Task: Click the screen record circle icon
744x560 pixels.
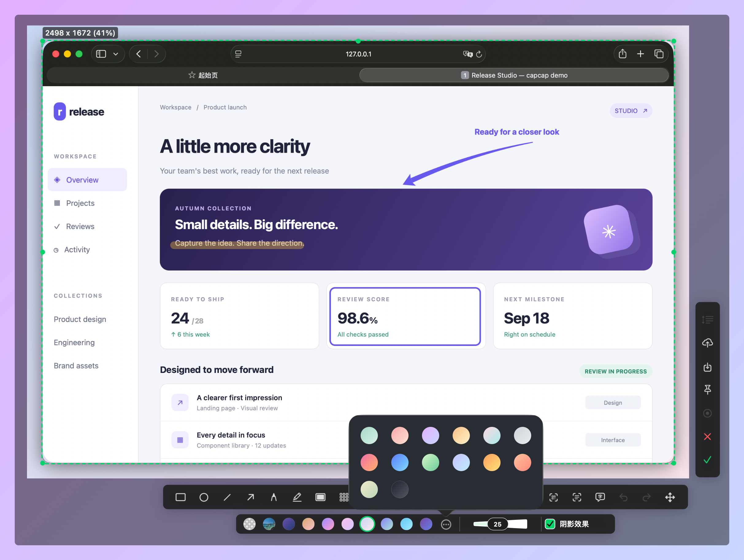Action: click(x=707, y=413)
